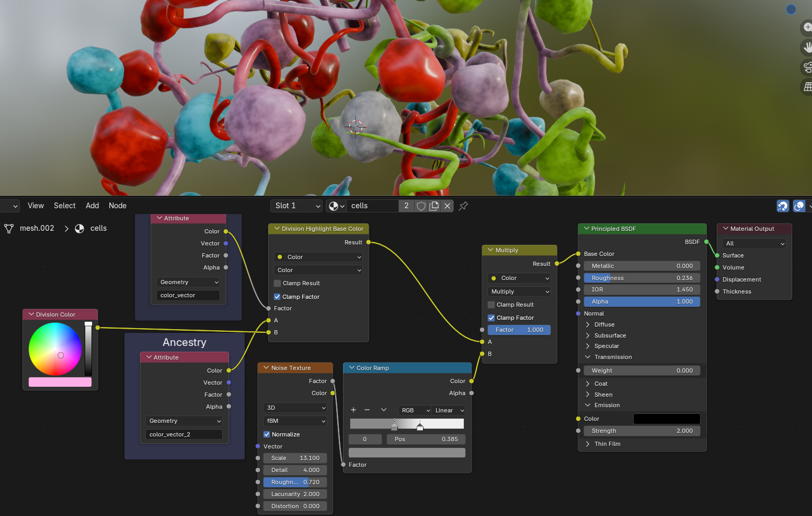Add a color stop with plus icon
Viewport: 812px width, 516px height.
[353, 410]
